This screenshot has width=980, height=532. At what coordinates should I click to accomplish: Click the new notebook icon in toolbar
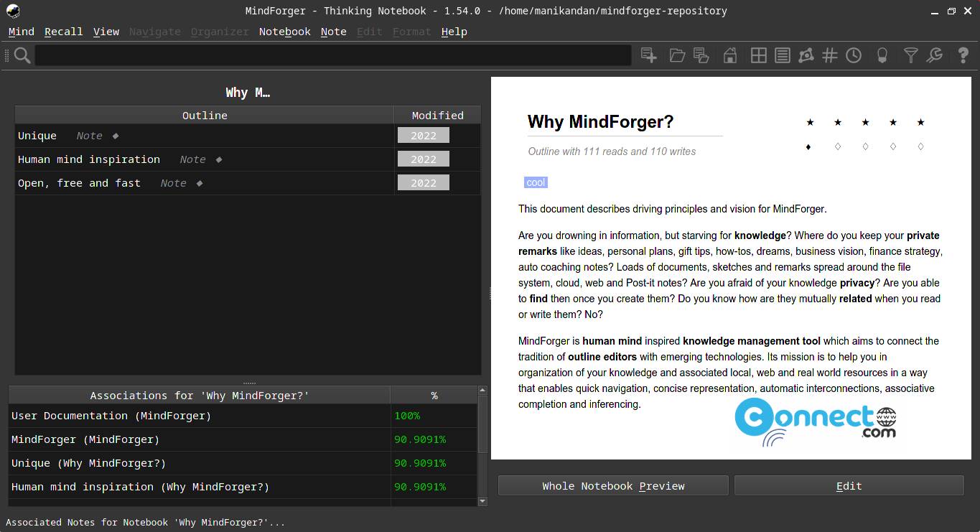click(649, 55)
